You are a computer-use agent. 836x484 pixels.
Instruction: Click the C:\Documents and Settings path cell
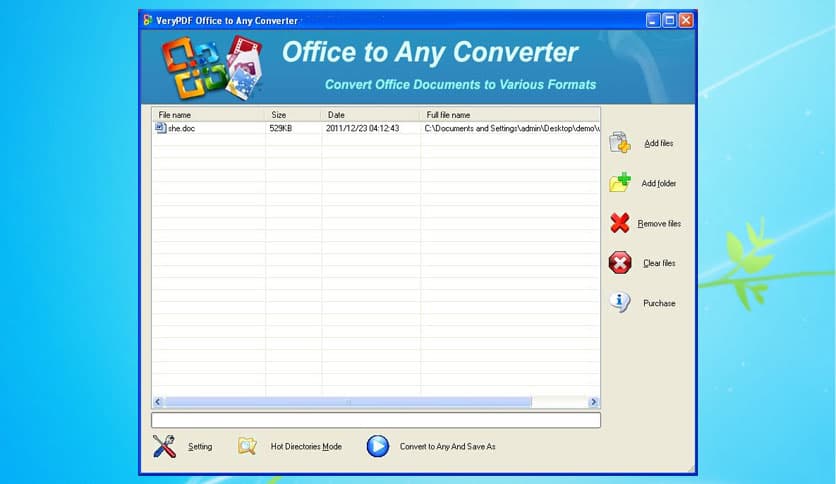coord(511,128)
